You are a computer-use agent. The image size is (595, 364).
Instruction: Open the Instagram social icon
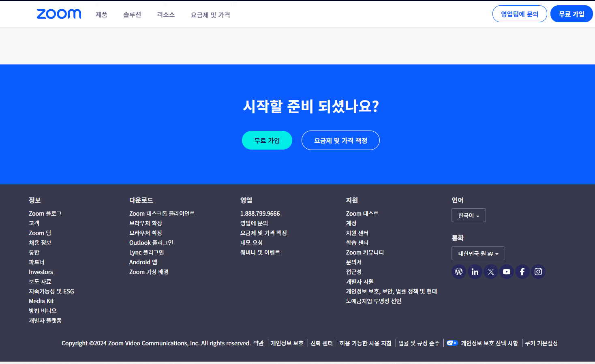pyautogui.click(x=538, y=272)
